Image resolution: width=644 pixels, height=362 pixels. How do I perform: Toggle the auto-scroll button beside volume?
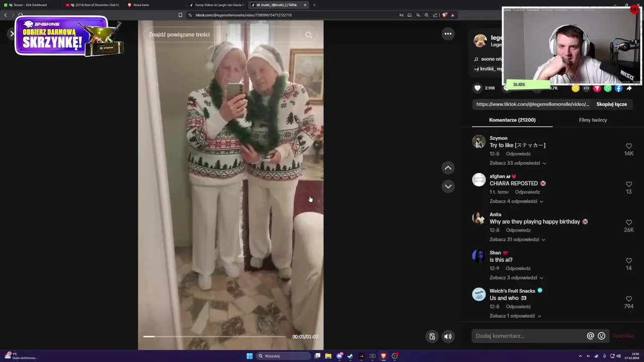[432, 336]
